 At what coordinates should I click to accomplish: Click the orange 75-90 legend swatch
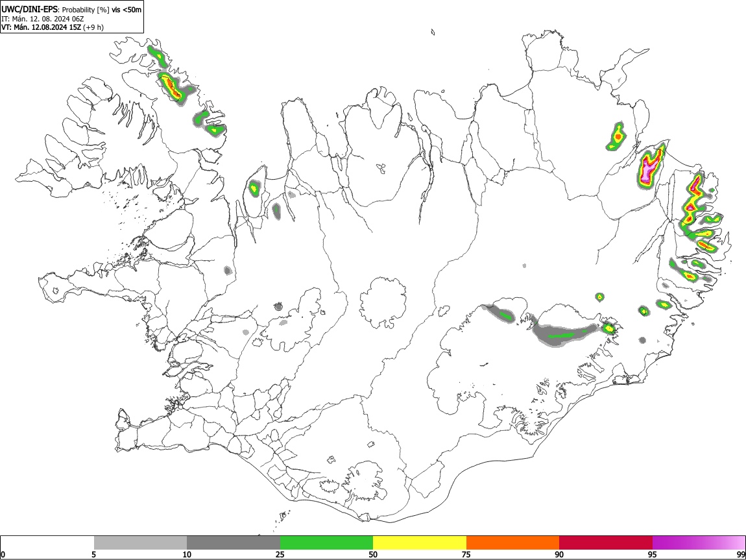[513, 543]
